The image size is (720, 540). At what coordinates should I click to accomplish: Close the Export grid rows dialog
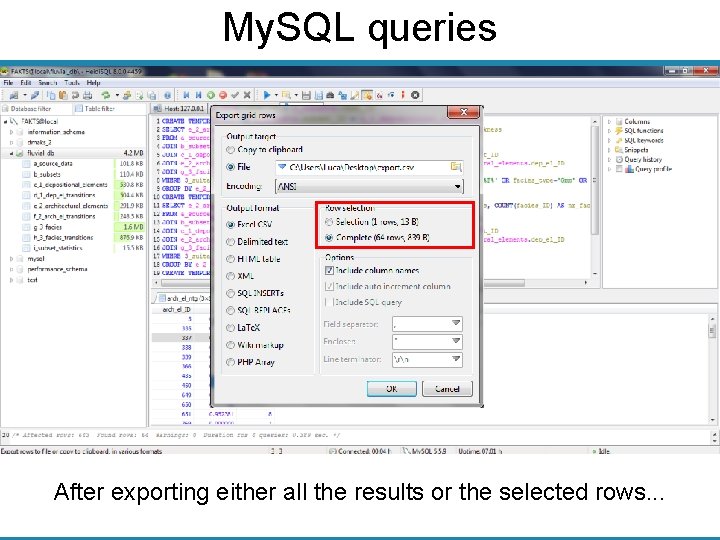[x=463, y=112]
